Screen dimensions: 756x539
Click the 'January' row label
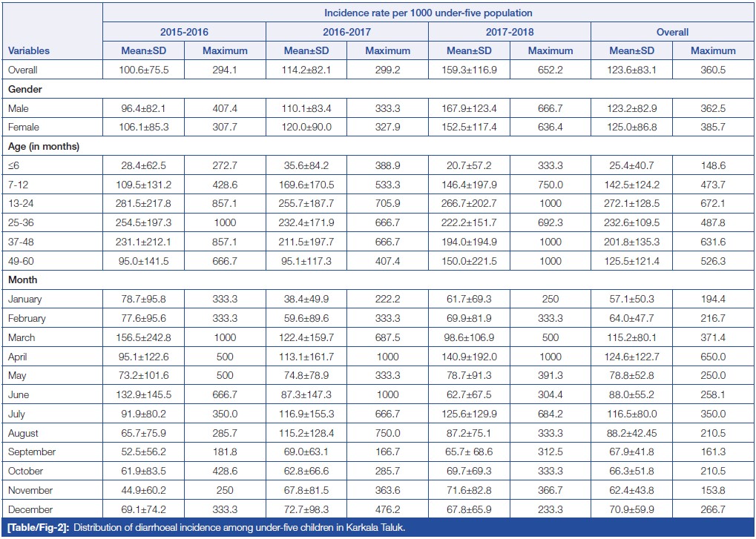26,300
